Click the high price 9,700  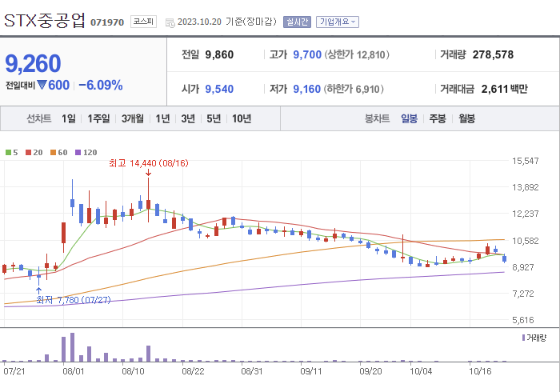(307, 54)
